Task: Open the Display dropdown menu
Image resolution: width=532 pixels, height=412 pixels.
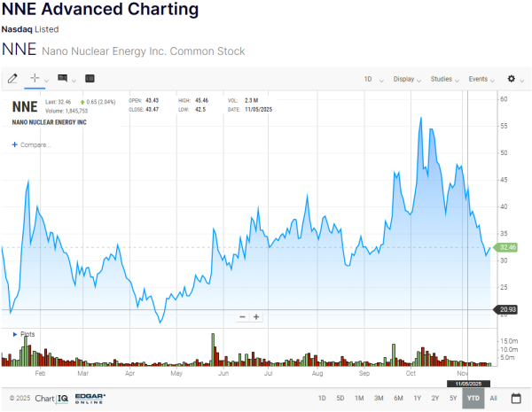Action: coord(407,79)
